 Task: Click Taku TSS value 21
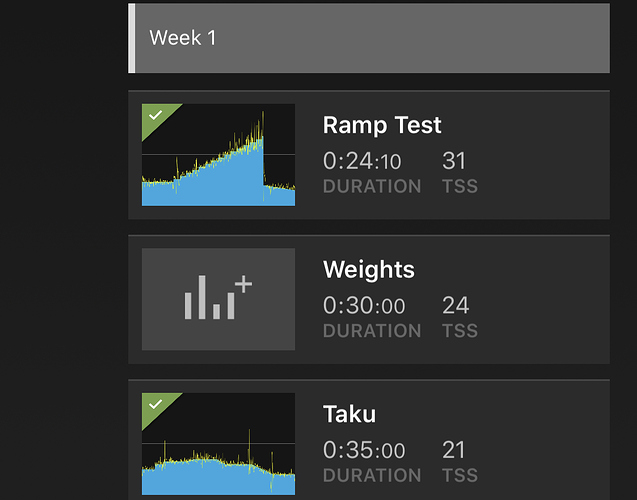453,450
